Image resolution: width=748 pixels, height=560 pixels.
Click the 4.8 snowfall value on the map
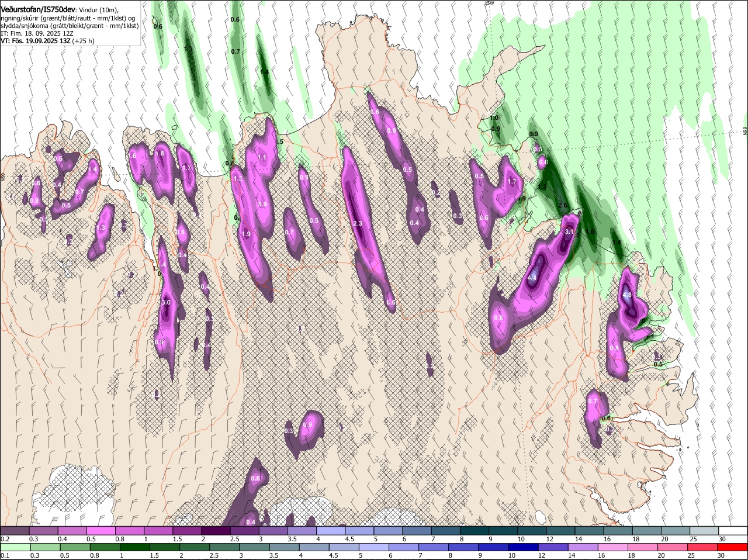[x=628, y=295]
